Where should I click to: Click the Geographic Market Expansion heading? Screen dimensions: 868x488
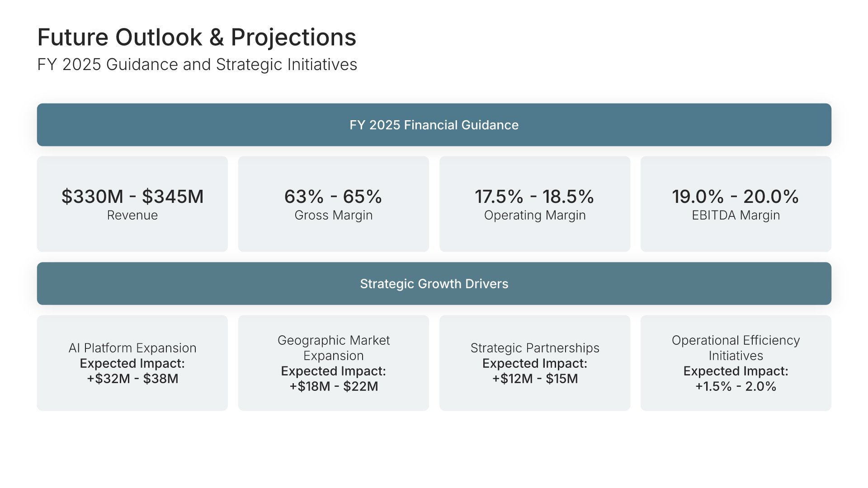pos(333,348)
